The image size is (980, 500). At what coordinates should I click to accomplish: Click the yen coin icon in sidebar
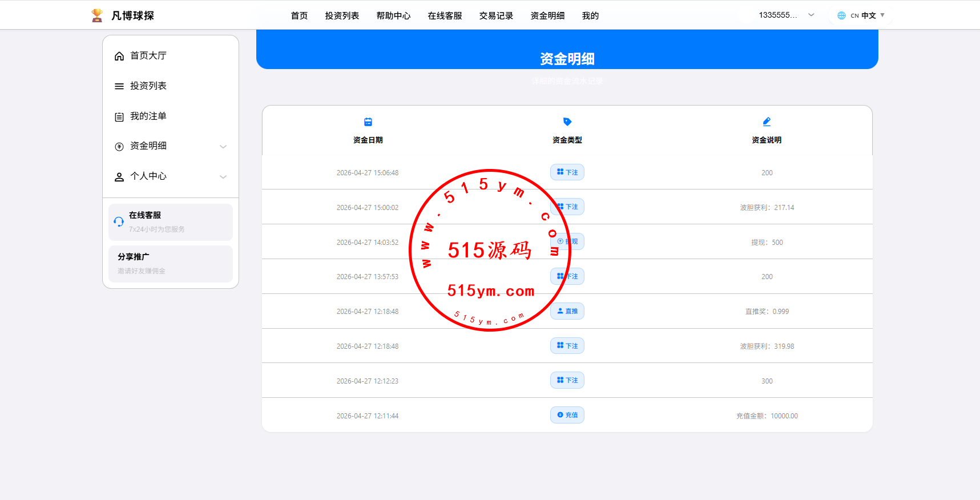[x=119, y=147]
